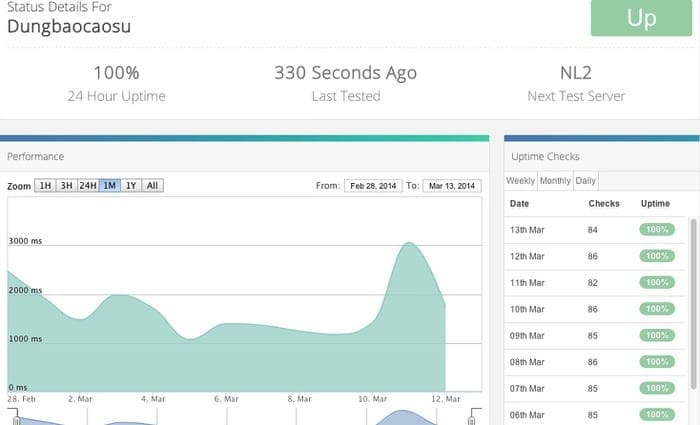Screen dimensions: 700x425
Task: Switch to the Monthly uptime tab
Action: pyautogui.click(x=555, y=181)
